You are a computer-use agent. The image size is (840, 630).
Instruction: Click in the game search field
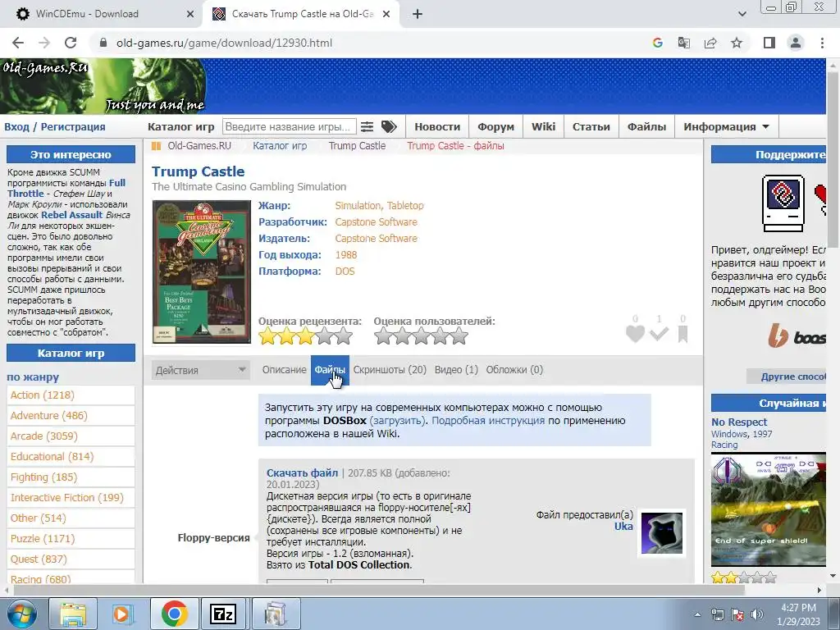pyautogui.click(x=290, y=127)
